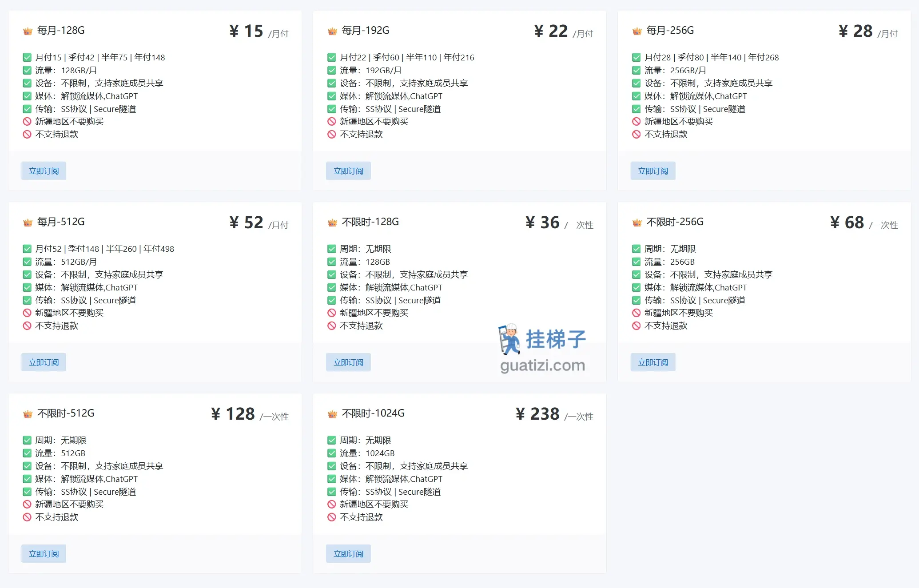Image resolution: width=919 pixels, height=588 pixels.
Task: Expand the 每月-256G plan card header
Action: (x=670, y=30)
